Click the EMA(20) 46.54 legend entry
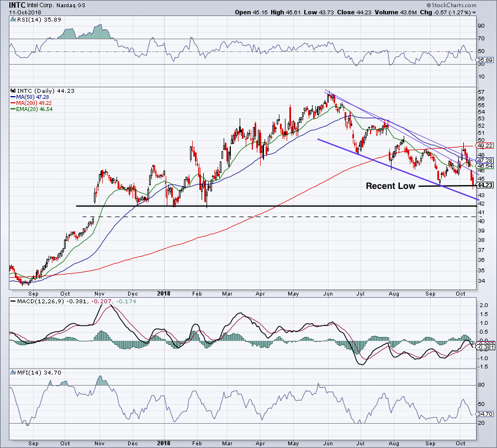The height and width of the screenshot is (448, 497). point(31,109)
